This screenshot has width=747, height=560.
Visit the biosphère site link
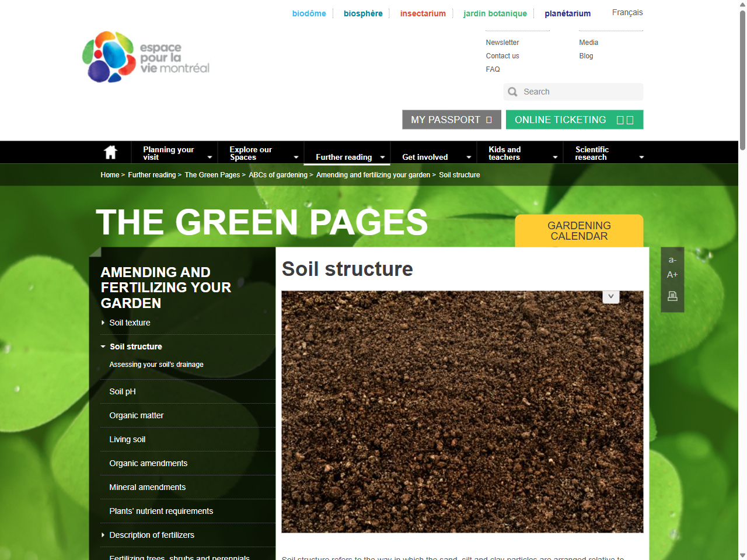pos(363,13)
